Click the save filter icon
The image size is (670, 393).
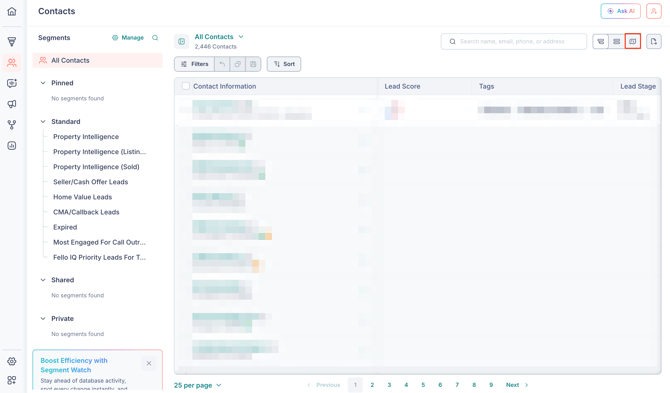tap(253, 64)
